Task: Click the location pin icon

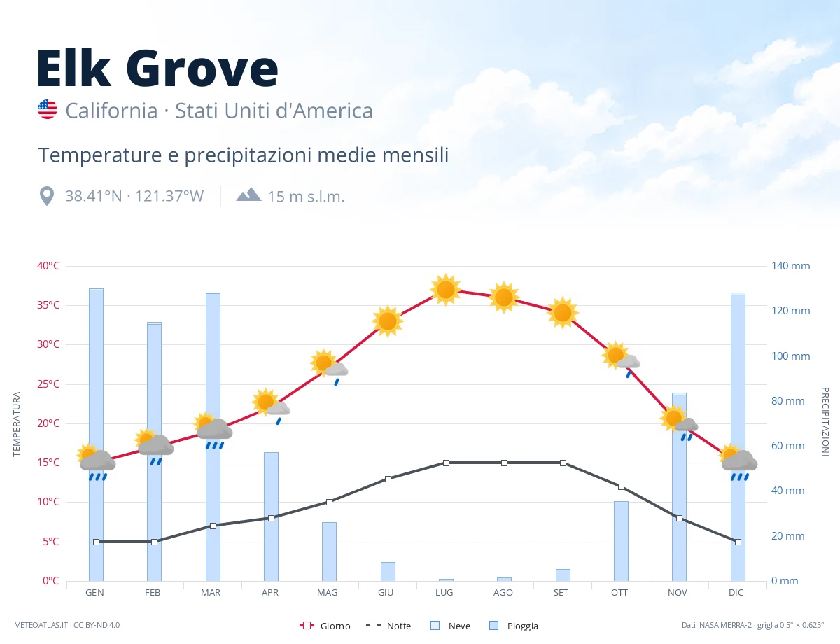Action: pyautogui.click(x=47, y=196)
